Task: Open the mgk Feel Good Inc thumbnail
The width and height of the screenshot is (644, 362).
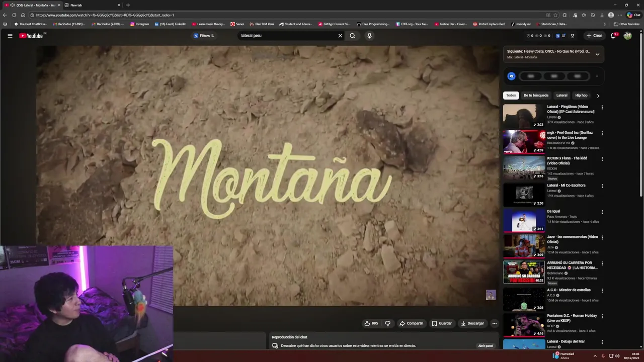Action: pos(524,142)
